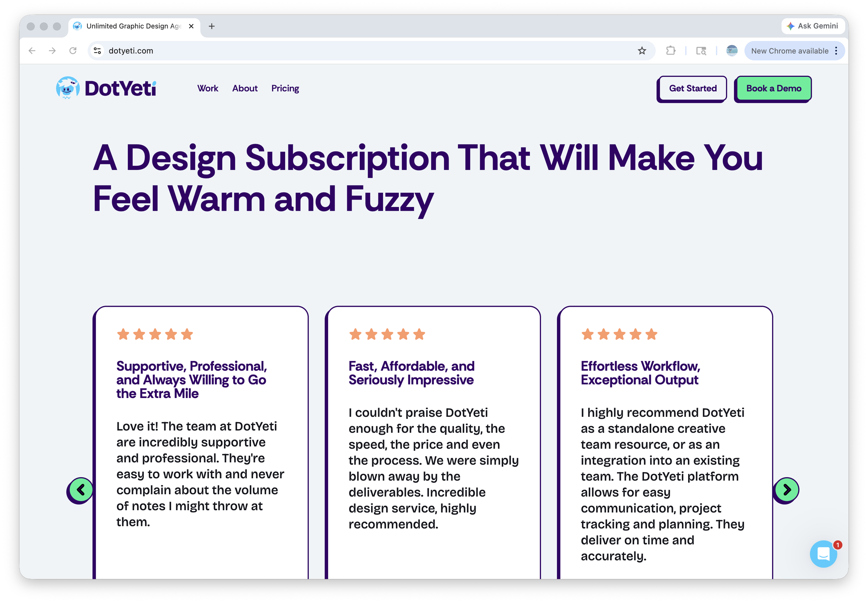Open a new browser tab
868x603 pixels.
[212, 26]
